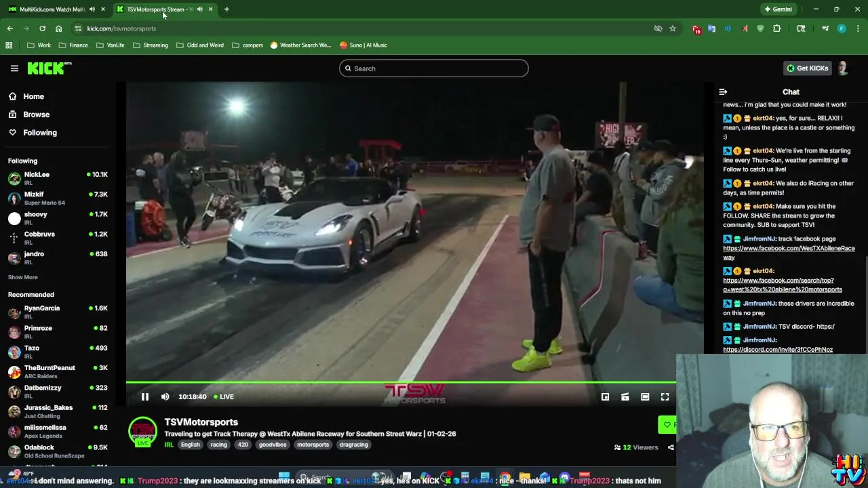The image size is (868, 488).
Task: Click the Get KICKs button
Action: pyautogui.click(x=807, y=68)
